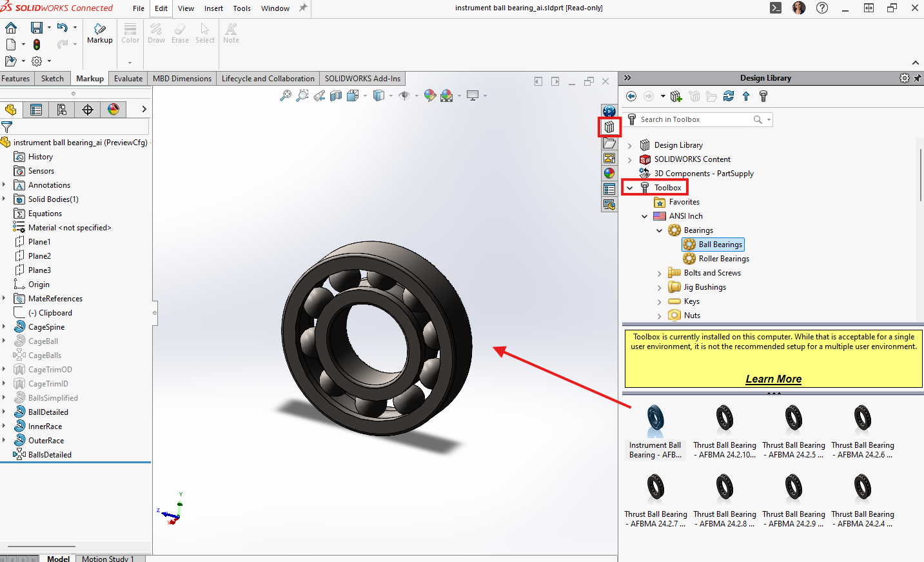Open the Appearances task pane tab
The height and width of the screenshot is (562, 924).
[x=609, y=173]
